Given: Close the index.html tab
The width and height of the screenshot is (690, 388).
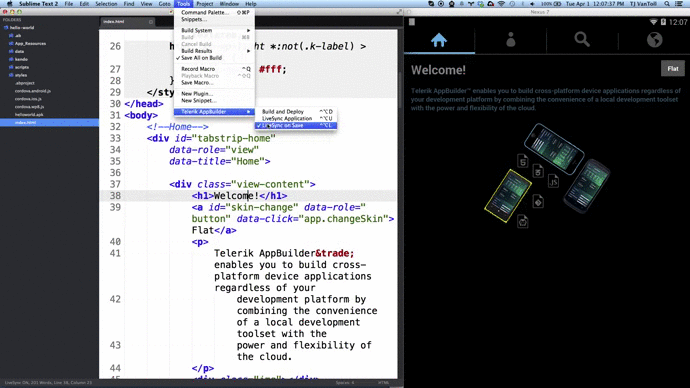Looking at the screenshot, I should coord(150,22).
